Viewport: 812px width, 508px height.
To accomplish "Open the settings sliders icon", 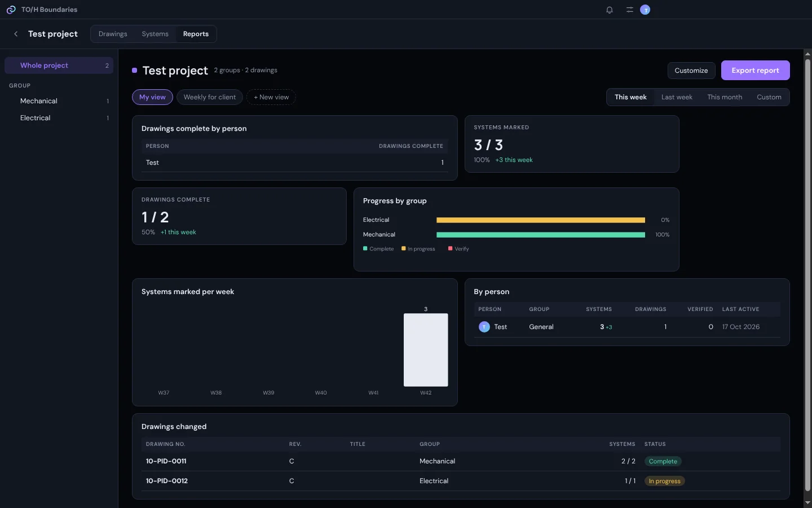I will point(630,10).
